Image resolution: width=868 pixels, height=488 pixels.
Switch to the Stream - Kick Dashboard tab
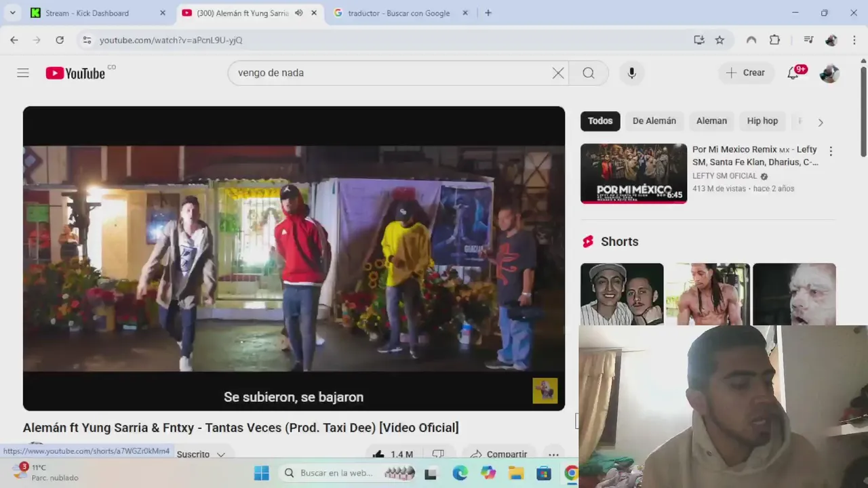pyautogui.click(x=96, y=13)
